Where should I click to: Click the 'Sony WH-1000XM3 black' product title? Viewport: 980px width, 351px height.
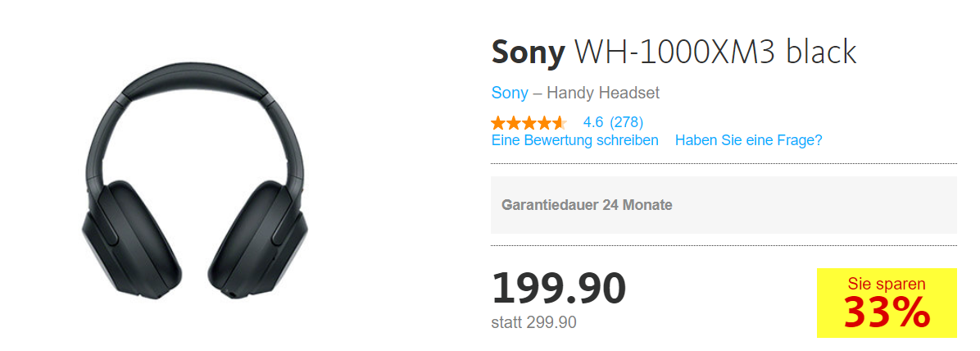pos(674,53)
